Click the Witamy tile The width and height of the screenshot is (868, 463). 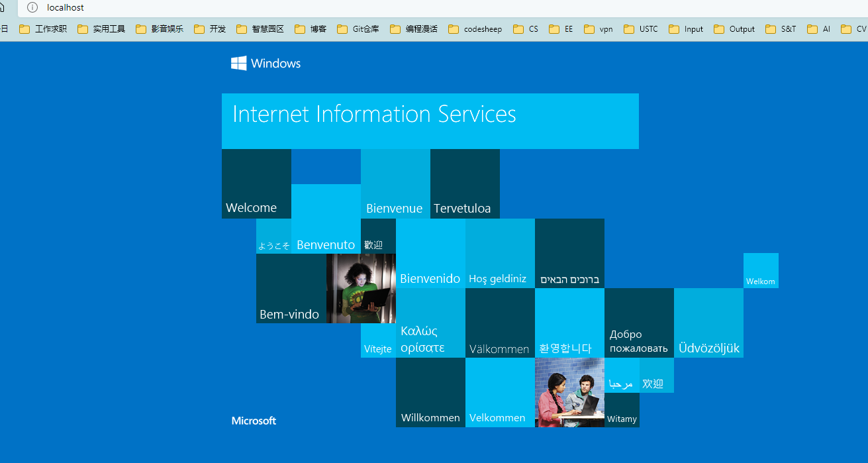point(622,410)
